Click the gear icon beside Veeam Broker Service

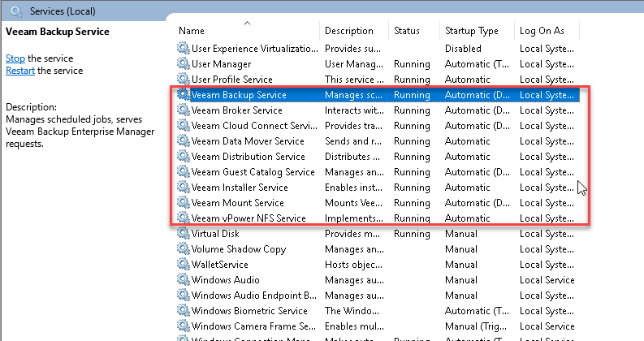183,110
